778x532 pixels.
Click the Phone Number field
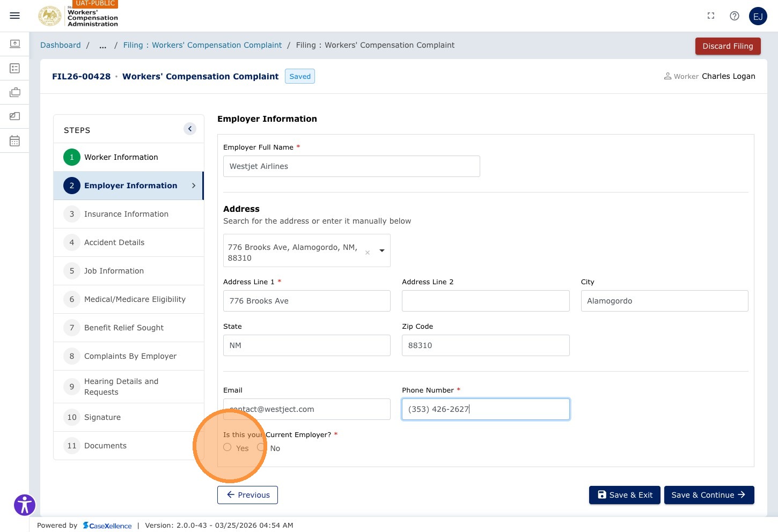click(x=486, y=409)
